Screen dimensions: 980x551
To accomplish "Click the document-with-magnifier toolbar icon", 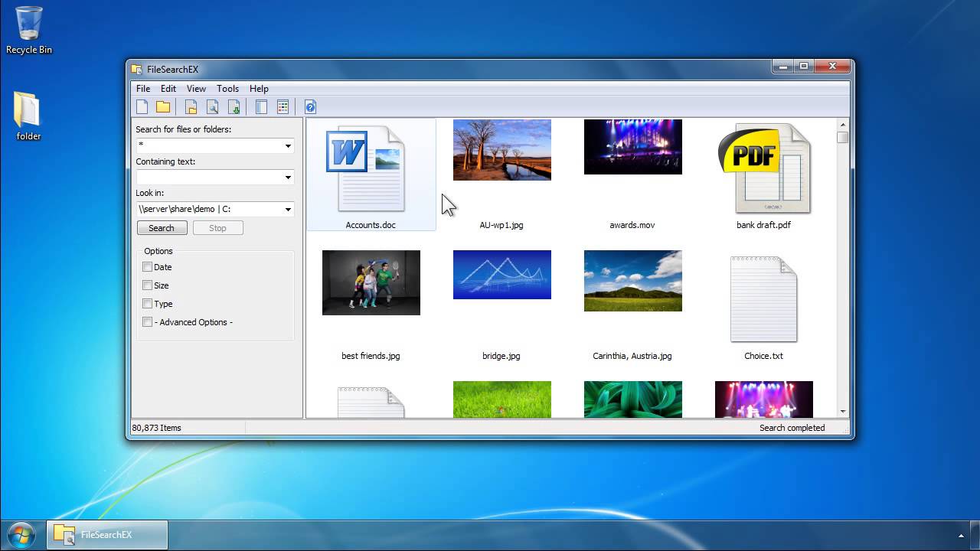I will pos(213,107).
